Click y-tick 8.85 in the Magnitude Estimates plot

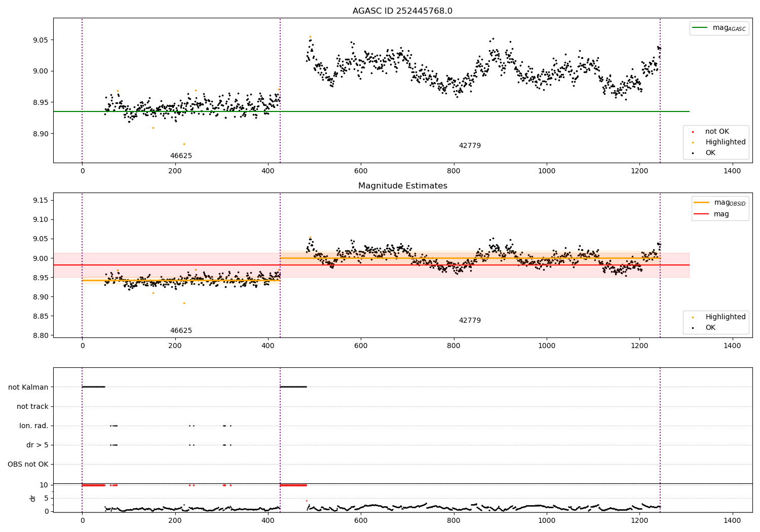click(41, 316)
